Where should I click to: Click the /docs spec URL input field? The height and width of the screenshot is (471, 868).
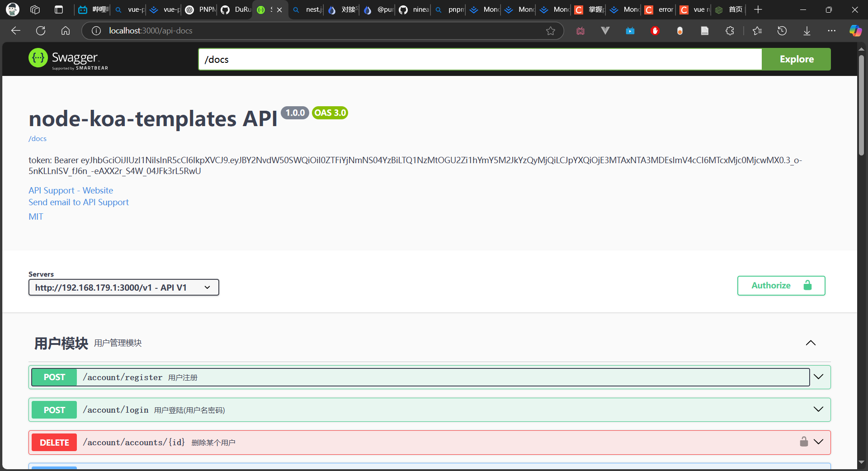[479, 59]
